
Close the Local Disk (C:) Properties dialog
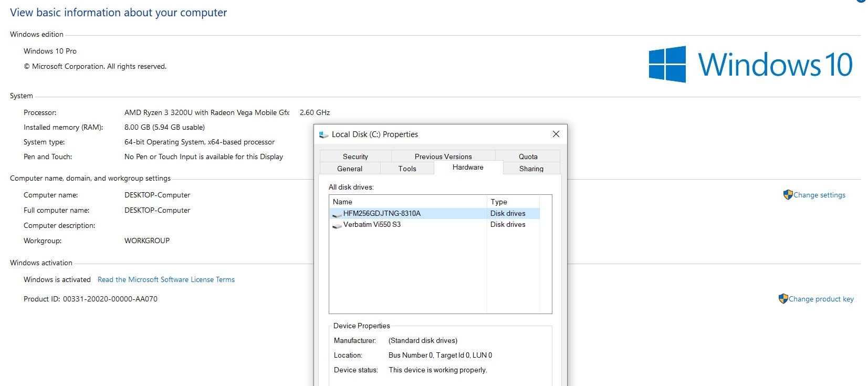556,134
